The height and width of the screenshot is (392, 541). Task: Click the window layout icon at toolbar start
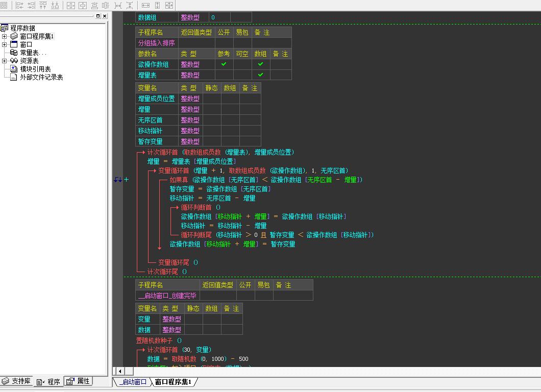point(4,5)
